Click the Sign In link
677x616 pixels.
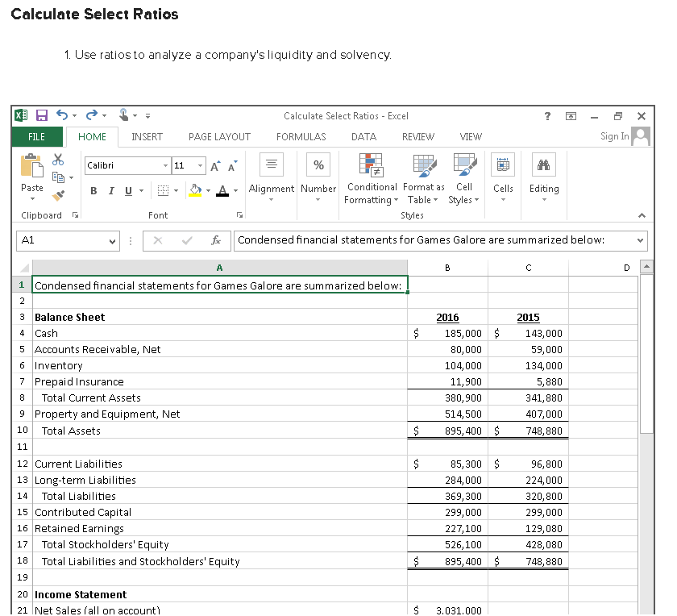click(613, 136)
